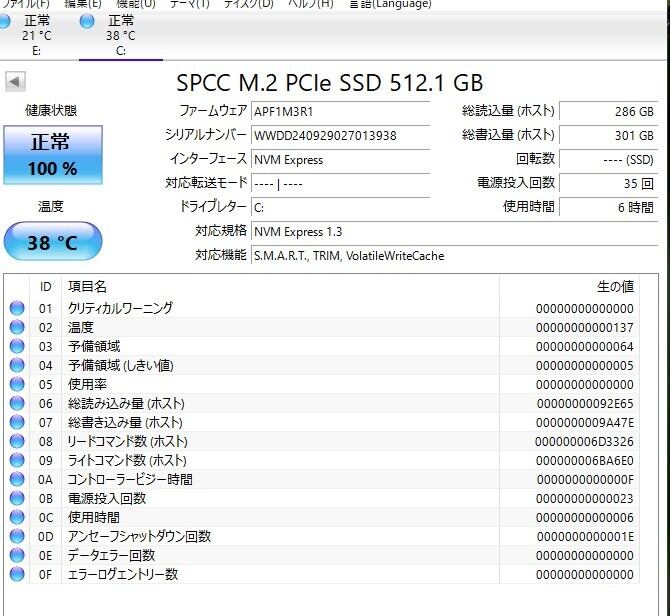Select the エラーログエントリー数 attribute name
The height and width of the screenshot is (616, 670).
click(x=123, y=574)
